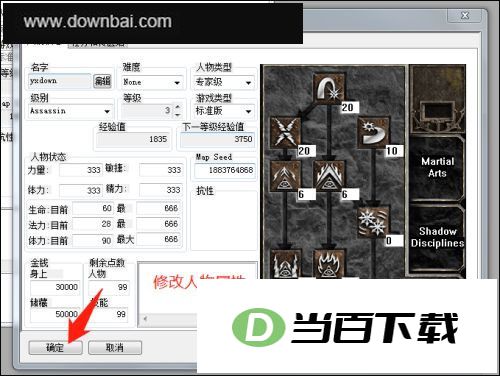500x376 pixels.
Task: Decrease the level with the down stepper
Action: (x=177, y=115)
